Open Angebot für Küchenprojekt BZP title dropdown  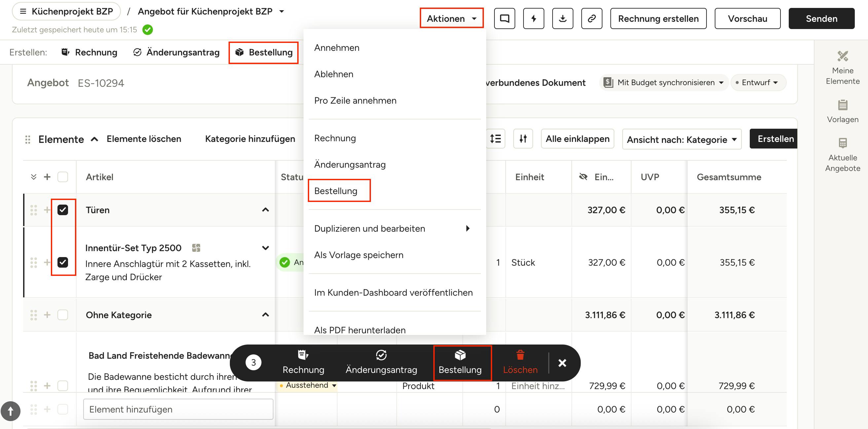click(x=282, y=12)
